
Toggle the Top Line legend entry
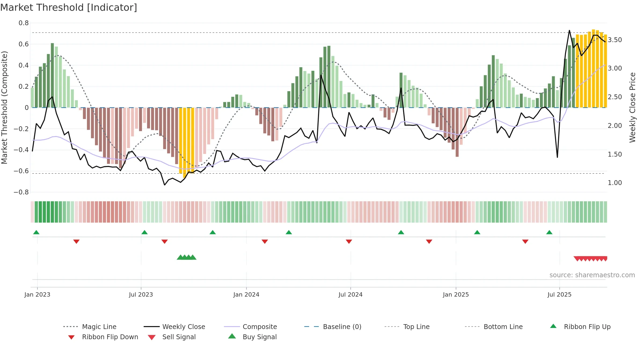[407, 327]
